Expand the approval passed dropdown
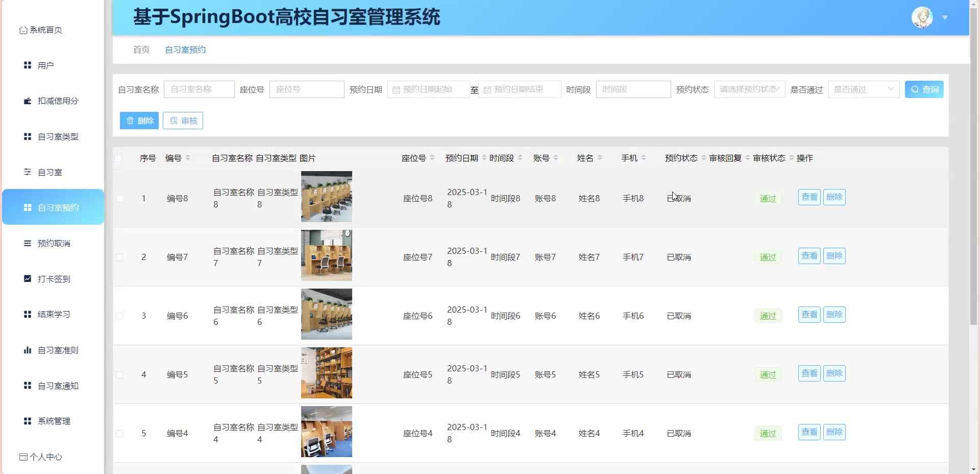 pos(863,89)
